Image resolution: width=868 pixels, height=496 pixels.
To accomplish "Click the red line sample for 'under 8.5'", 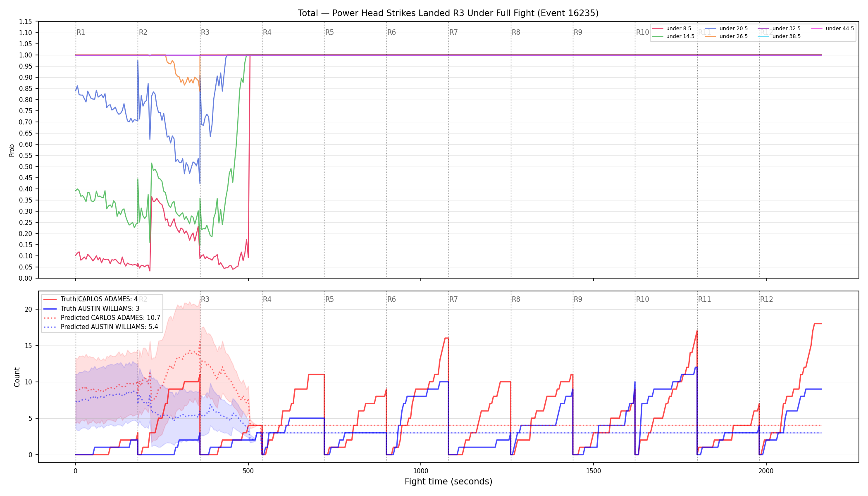I will coord(658,29).
